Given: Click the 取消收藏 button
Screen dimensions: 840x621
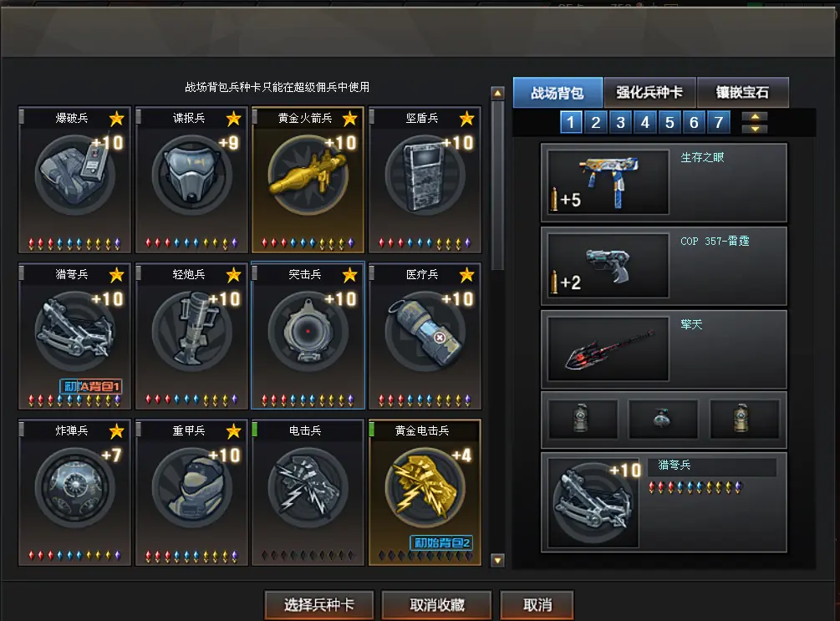Looking at the screenshot, I should pyautogui.click(x=436, y=605).
